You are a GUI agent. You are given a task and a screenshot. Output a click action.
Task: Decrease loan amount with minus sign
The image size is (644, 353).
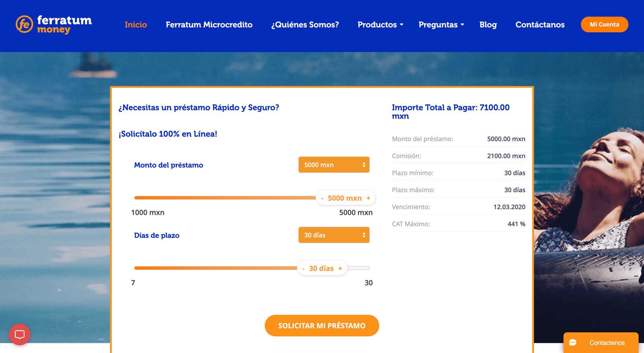pos(322,198)
